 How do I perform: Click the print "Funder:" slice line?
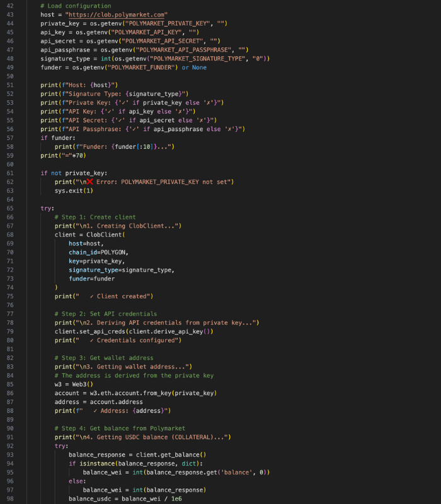point(115,147)
